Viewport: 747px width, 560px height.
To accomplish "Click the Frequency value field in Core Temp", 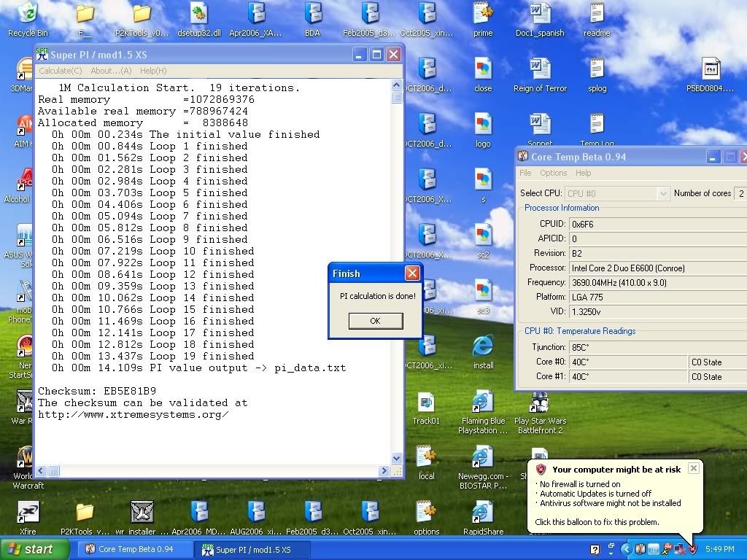I will (x=658, y=282).
